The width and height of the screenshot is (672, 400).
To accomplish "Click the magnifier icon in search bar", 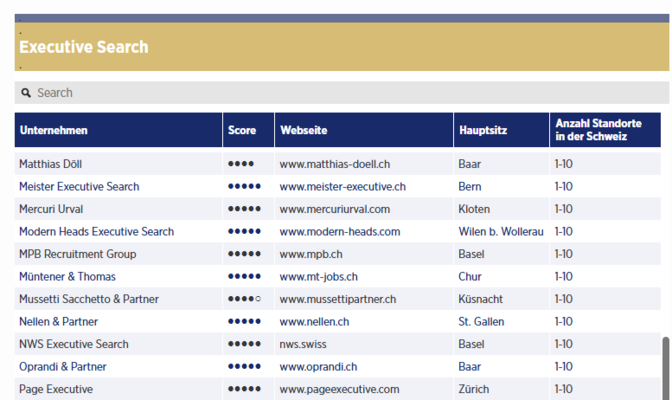I will coord(25,93).
